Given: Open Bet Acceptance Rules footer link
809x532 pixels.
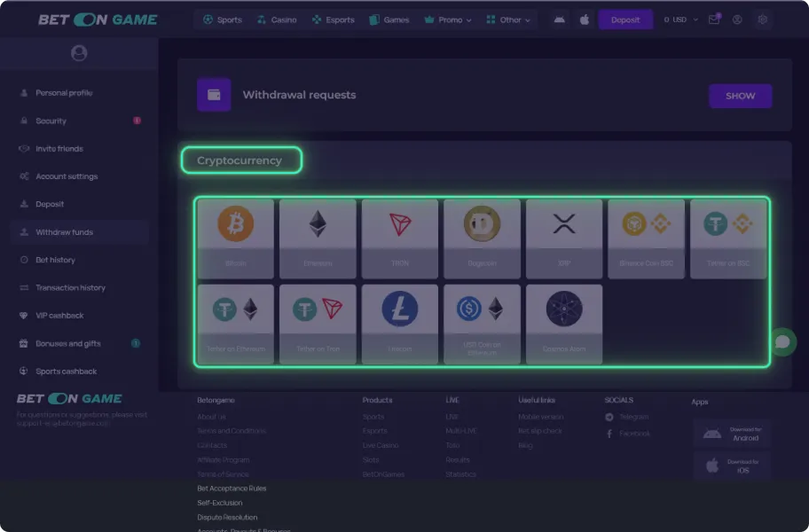Looking at the screenshot, I should [232, 489].
